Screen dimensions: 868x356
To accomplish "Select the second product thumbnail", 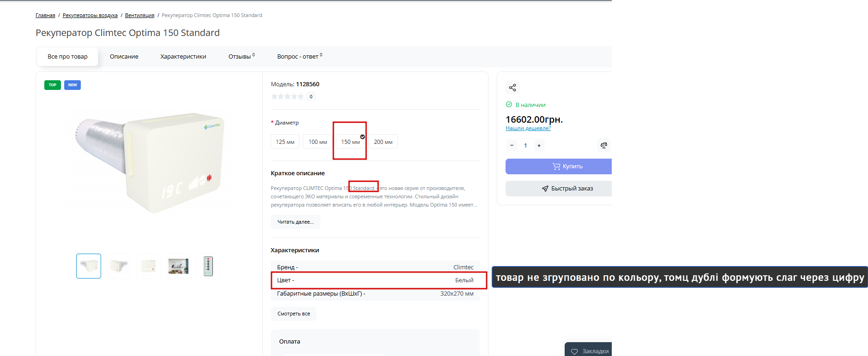I will pyautogui.click(x=119, y=266).
